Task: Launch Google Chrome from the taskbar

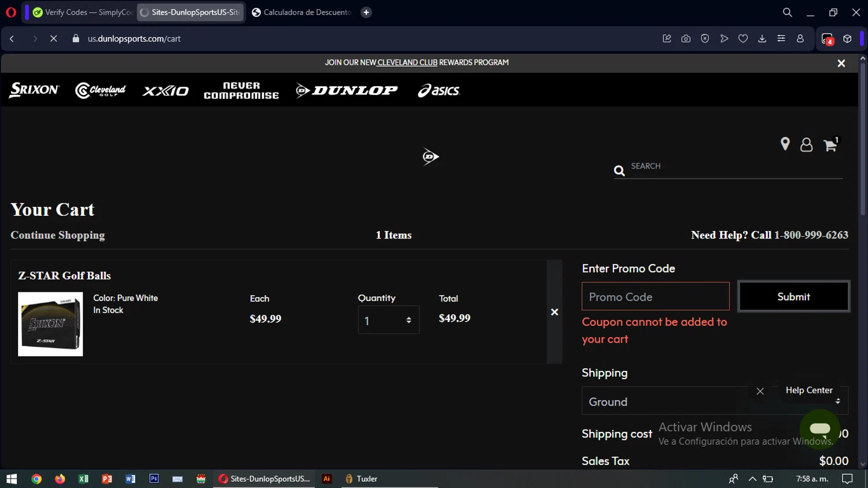Action: 36,479
